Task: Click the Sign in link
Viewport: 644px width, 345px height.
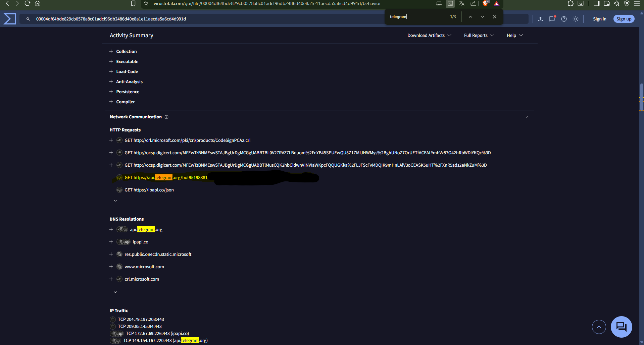Action: click(x=599, y=19)
